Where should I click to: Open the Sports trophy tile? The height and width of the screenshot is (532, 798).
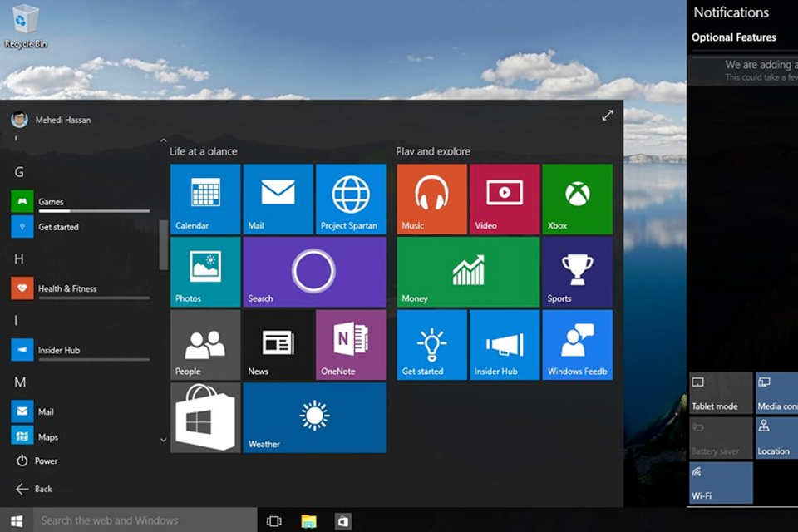coord(578,272)
